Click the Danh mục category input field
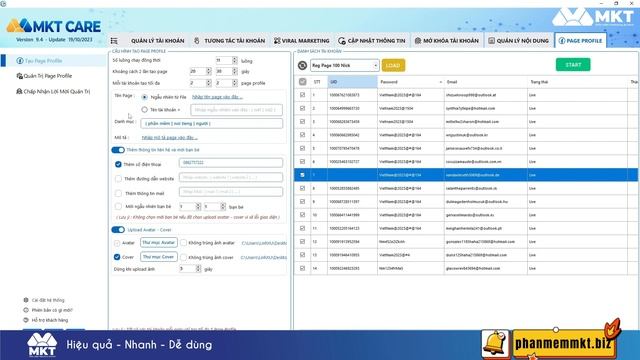Screen dimensions: 640x360 click(211, 123)
